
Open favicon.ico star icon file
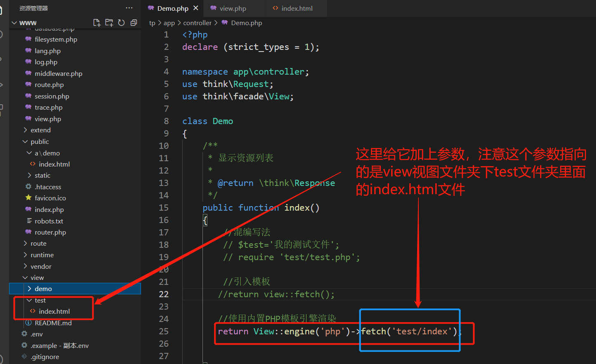click(50, 198)
